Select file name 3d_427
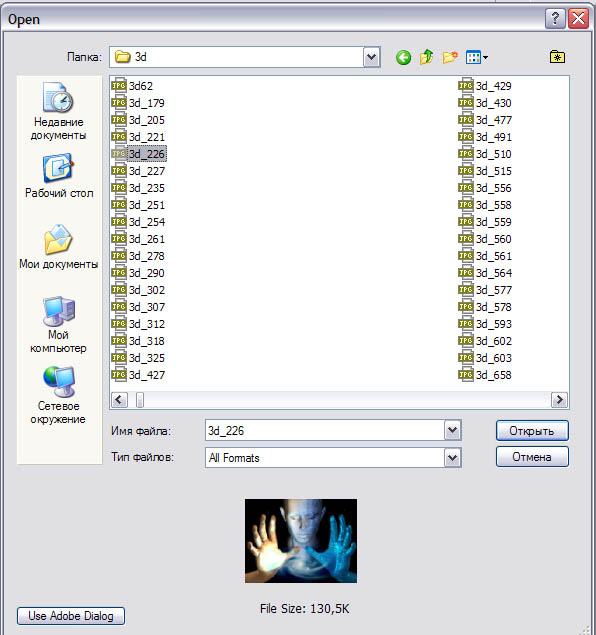 tap(147, 375)
